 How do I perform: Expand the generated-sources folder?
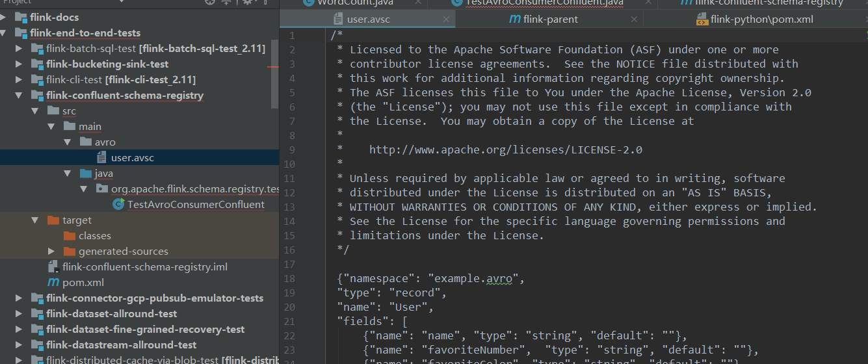pyautogui.click(x=51, y=251)
